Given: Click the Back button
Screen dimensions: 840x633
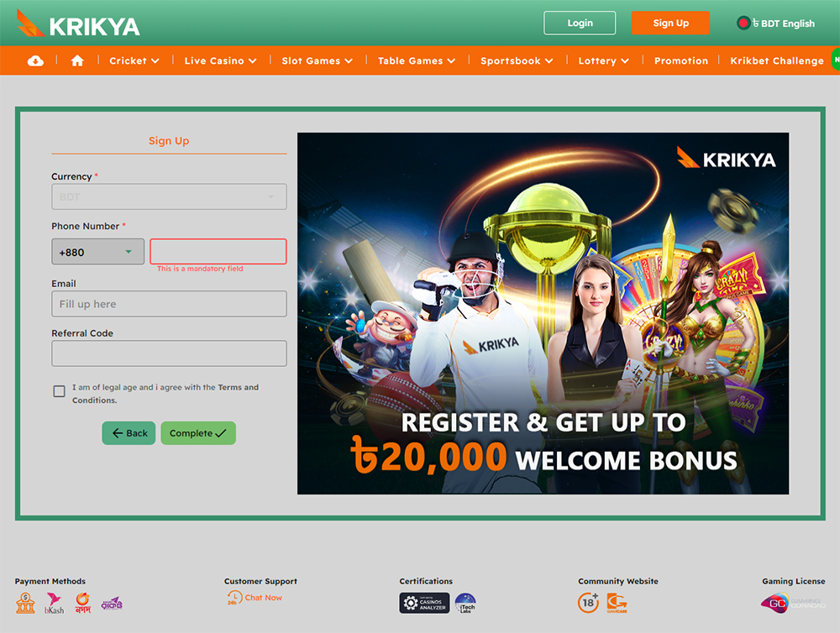Looking at the screenshot, I should pyautogui.click(x=129, y=432).
